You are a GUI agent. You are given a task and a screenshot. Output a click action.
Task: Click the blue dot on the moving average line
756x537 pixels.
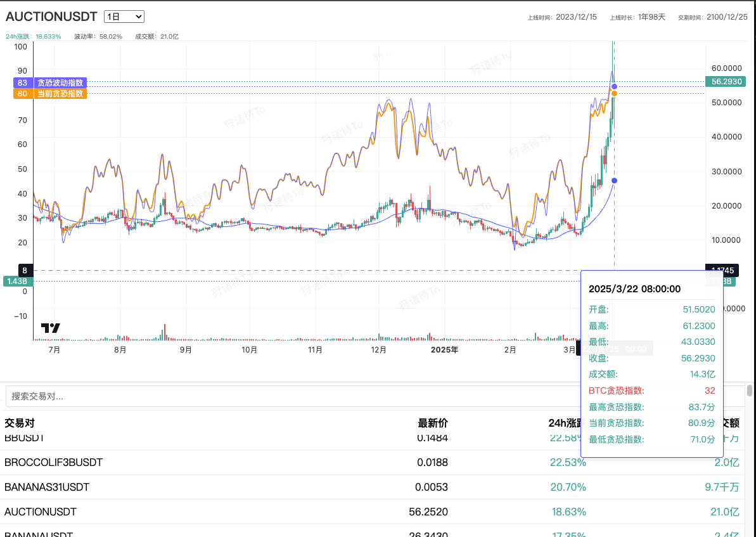pos(614,181)
